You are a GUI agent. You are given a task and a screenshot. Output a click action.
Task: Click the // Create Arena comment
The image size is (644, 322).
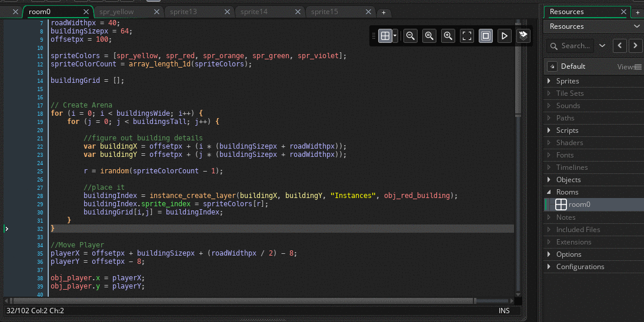point(81,105)
